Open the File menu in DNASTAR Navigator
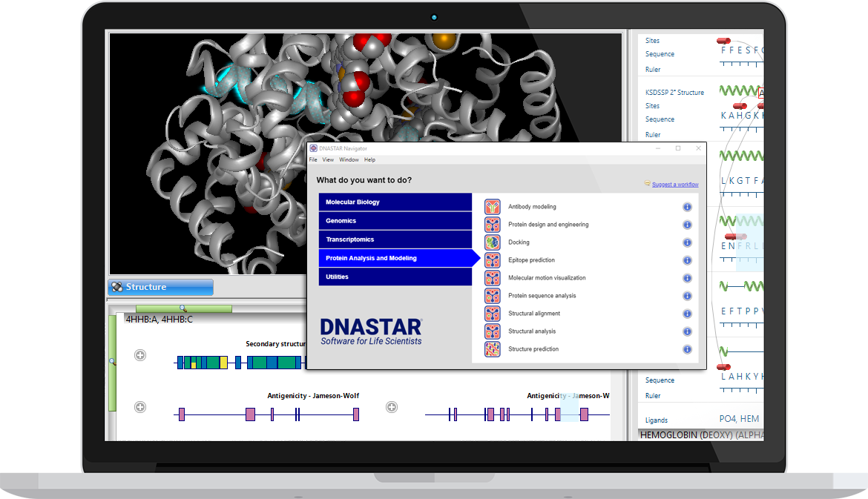This screenshot has width=868, height=499. (x=313, y=160)
